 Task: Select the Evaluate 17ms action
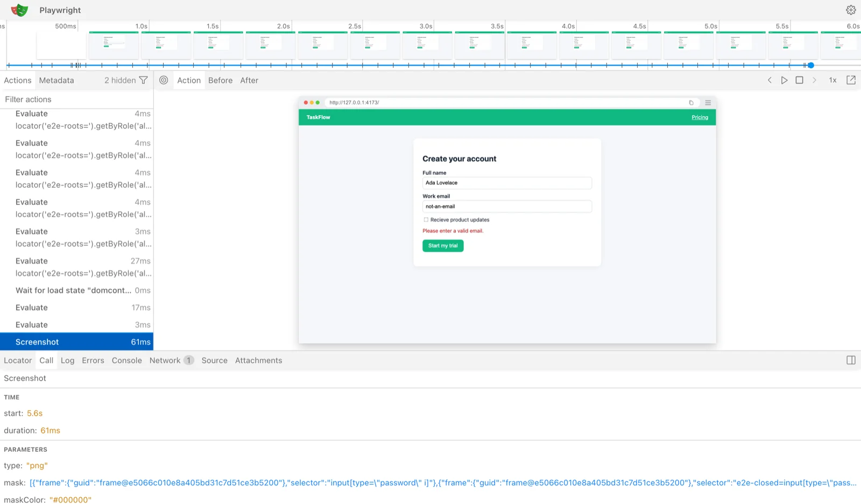(x=76, y=308)
